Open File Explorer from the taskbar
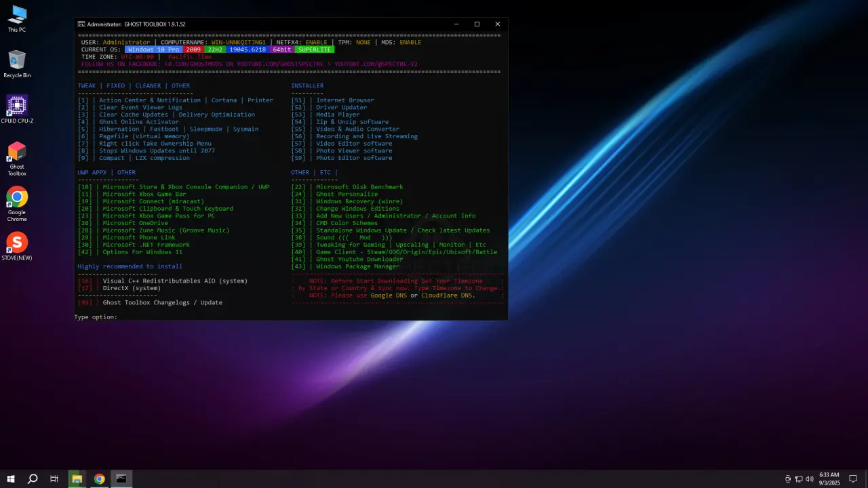The height and width of the screenshot is (488, 868). (x=77, y=479)
